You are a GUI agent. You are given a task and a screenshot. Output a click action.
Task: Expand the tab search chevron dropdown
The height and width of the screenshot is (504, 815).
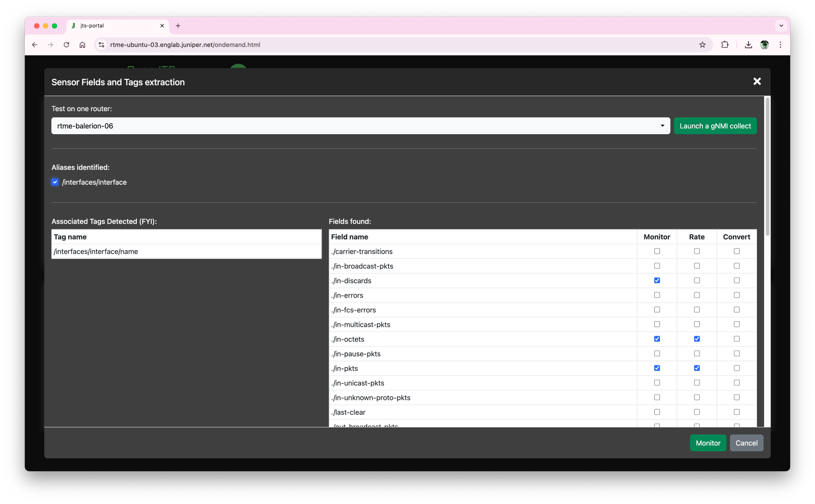pyautogui.click(x=781, y=26)
